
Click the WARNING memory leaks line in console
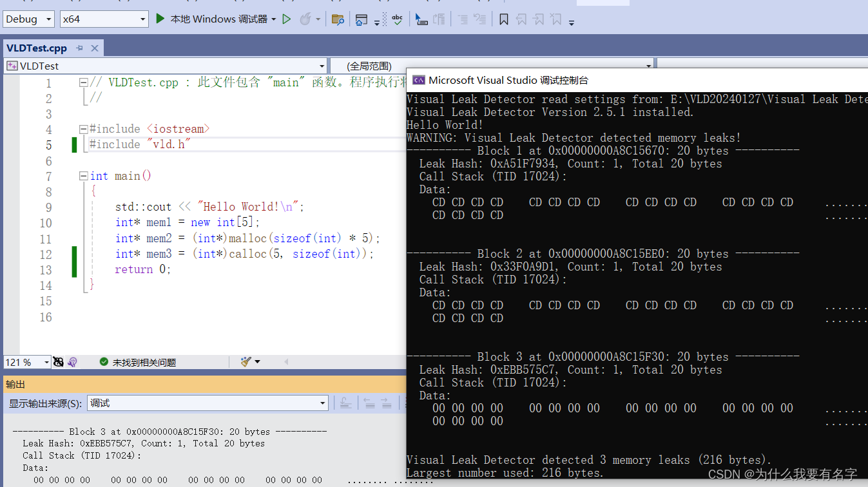[x=574, y=138]
